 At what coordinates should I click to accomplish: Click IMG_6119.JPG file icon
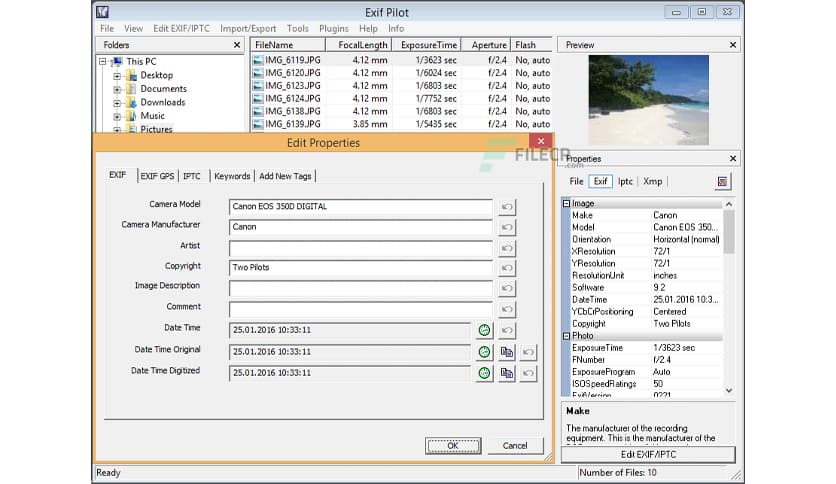258,60
